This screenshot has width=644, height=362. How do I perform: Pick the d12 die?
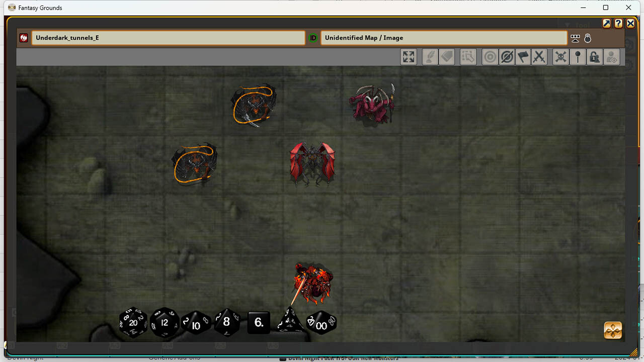tap(165, 322)
